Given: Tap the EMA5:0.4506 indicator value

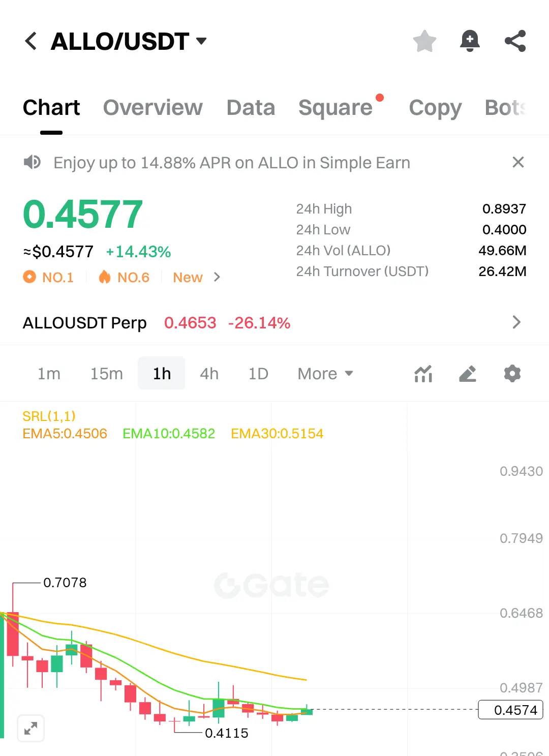Looking at the screenshot, I should pyautogui.click(x=65, y=434).
